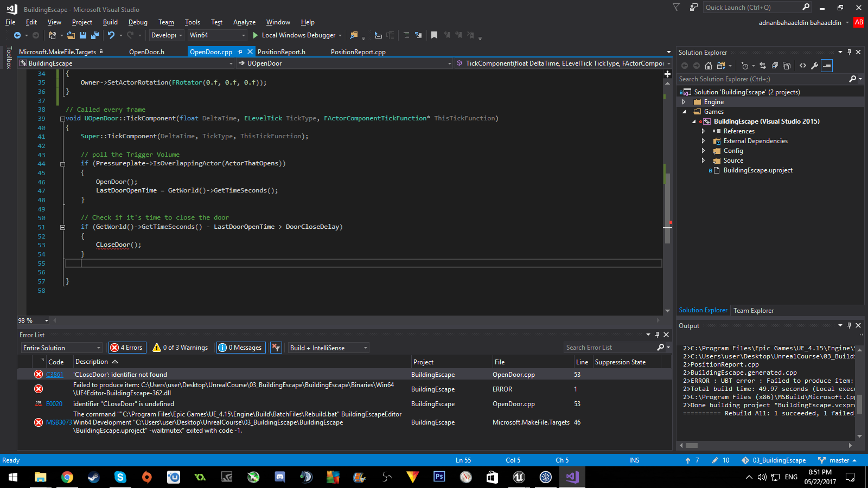The width and height of the screenshot is (868, 488).
Task: Click the bookmark toggle icon in toolbar
Action: point(434,35)
